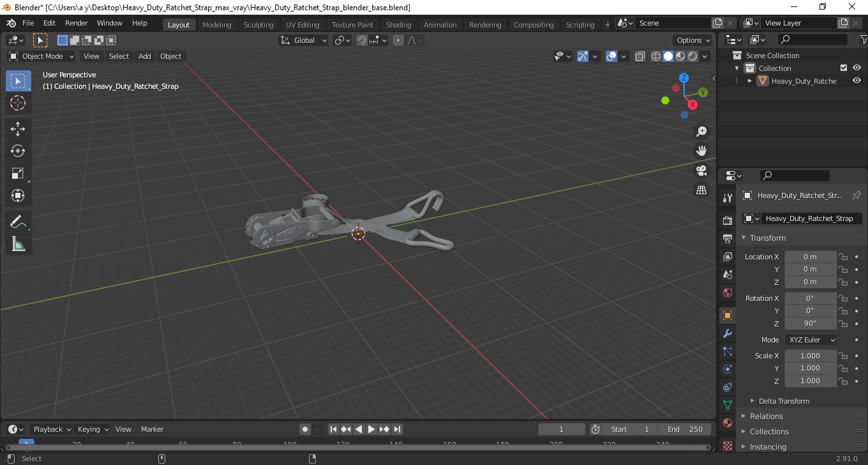Switch to rendered viewport shading
Image resolution: width=868 pixels, height=465 pixels.
(x=692, y=56)
